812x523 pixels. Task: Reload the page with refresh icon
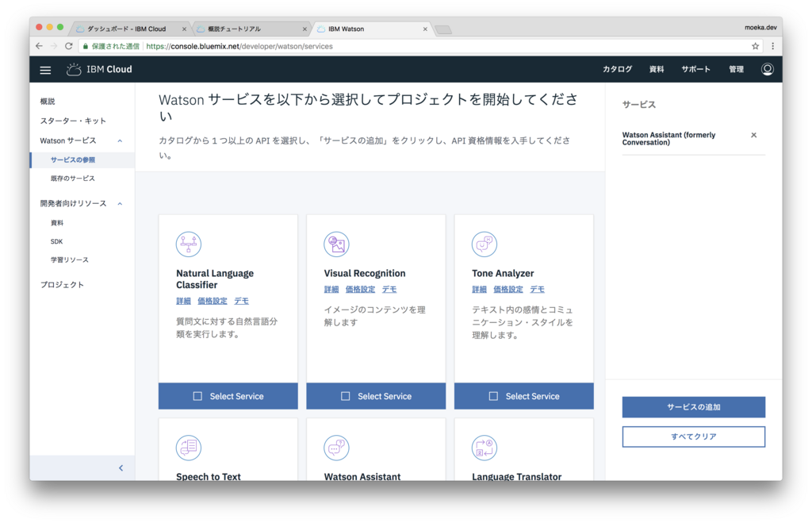click(68, 46)
